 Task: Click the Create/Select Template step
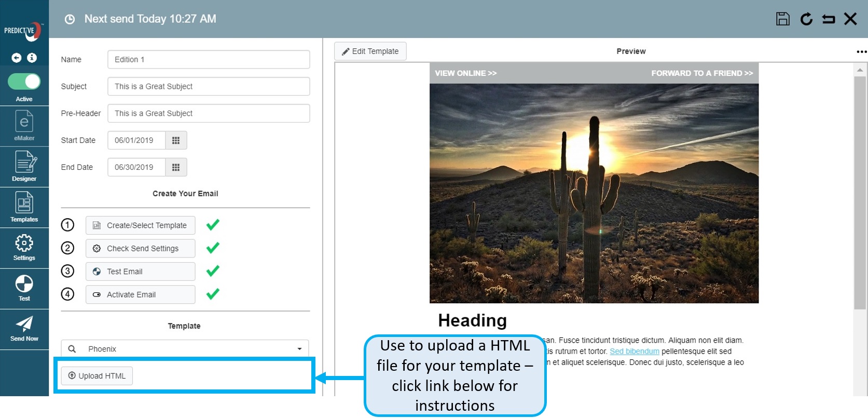[140, 225]
